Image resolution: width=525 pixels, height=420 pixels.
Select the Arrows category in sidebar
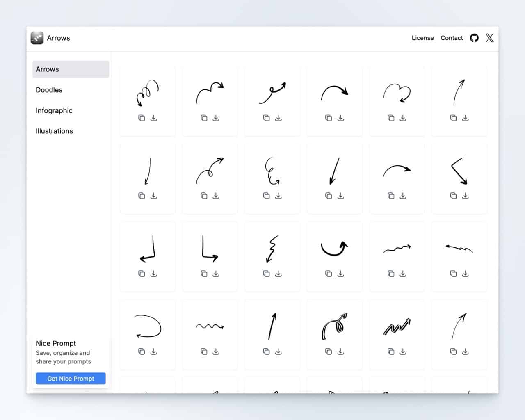(x=71, y=69)
